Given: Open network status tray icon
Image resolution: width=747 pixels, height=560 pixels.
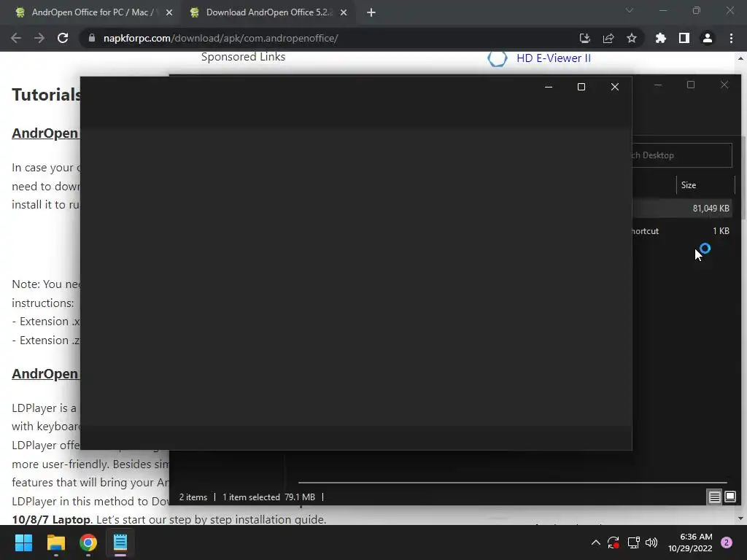Looking at the screenshot, I should pos(633,542).
